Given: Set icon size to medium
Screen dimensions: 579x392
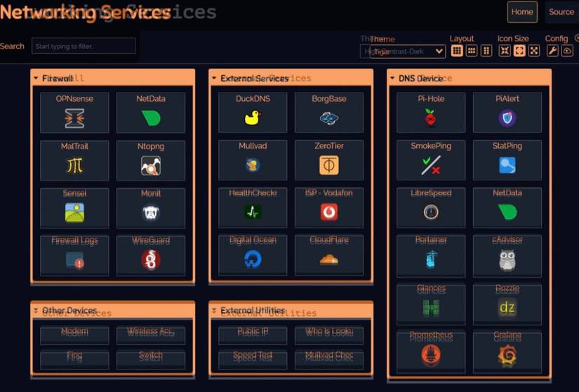Looking at the screenshot, I should click(519, 51).
